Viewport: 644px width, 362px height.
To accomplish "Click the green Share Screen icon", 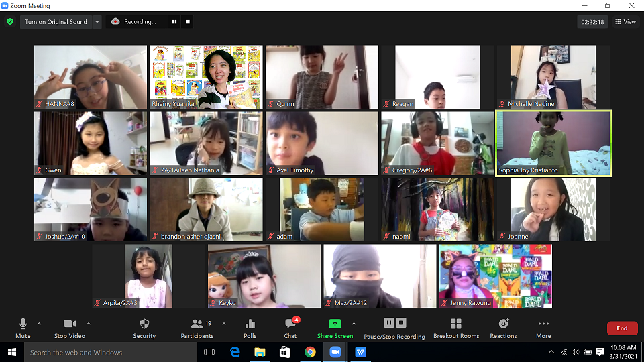I will pyautogui.click(x=335, y=324).
